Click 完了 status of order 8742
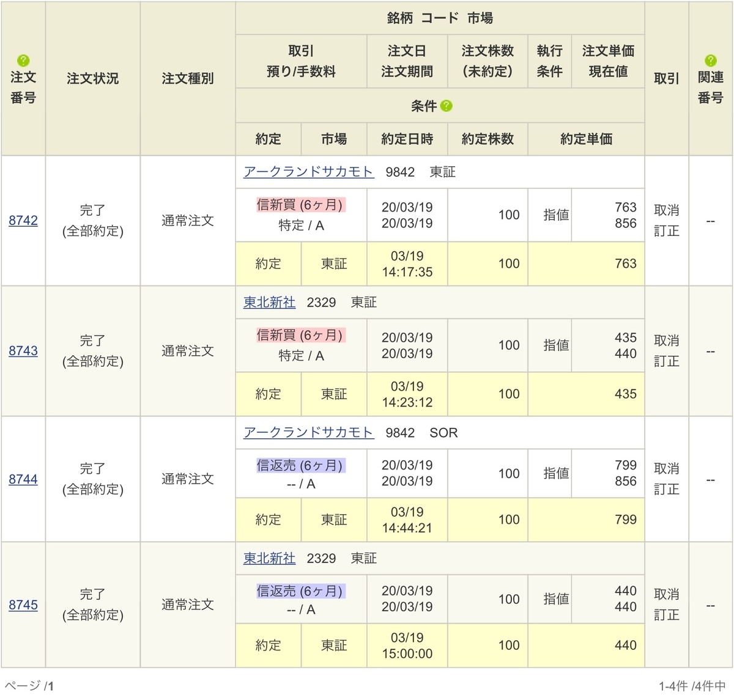 [93, 210]
